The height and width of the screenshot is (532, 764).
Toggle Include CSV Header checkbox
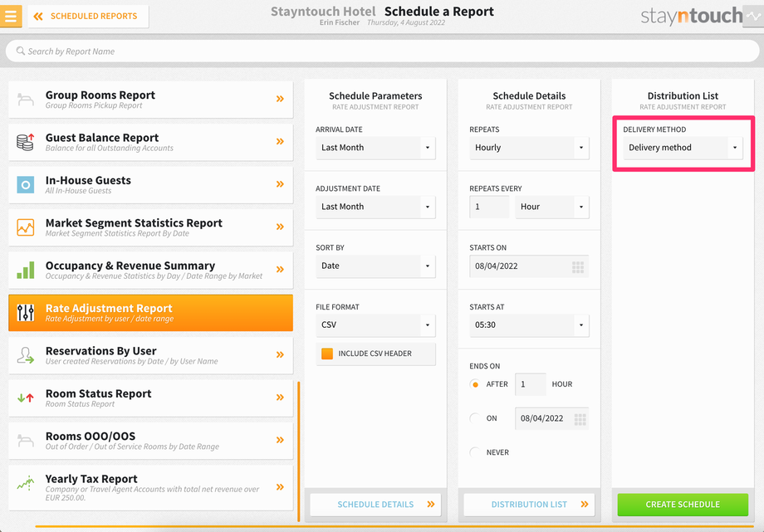327,354
